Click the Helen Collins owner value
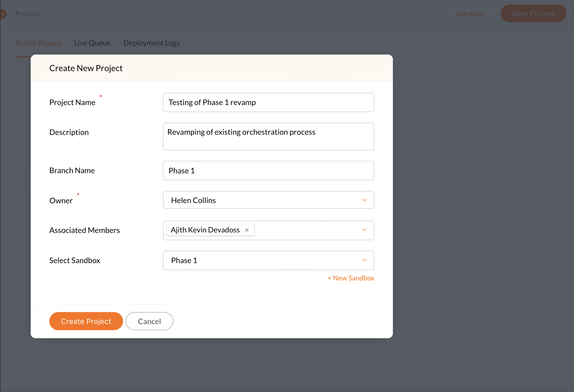The width and height of the screenshot is (574, 392). (x=193, y=200)
